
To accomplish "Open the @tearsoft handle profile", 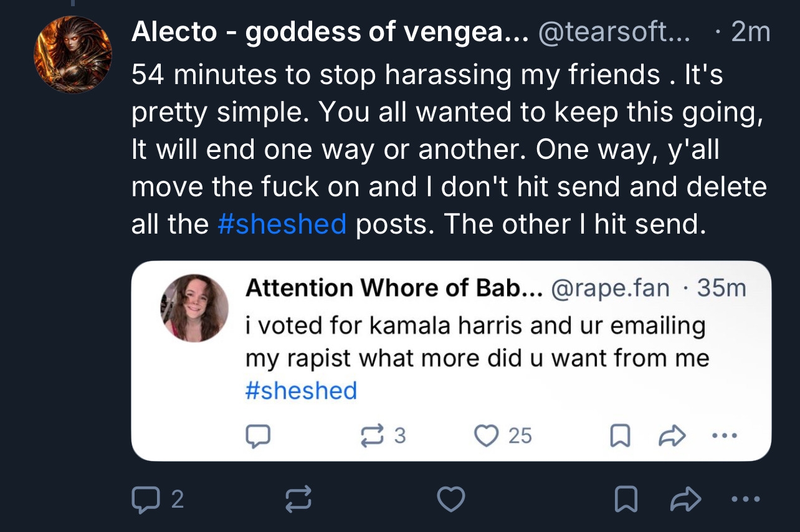I will pyautogui.click(x=613, y=32).
